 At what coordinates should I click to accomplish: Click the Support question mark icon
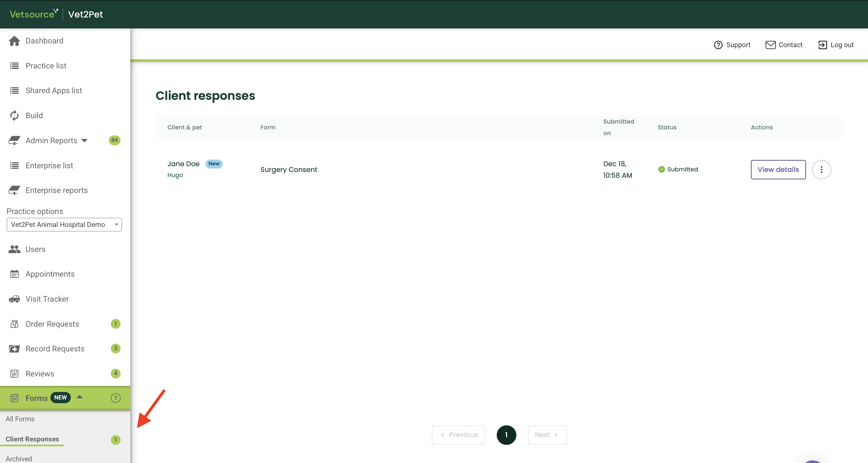(x=718, y=45)
